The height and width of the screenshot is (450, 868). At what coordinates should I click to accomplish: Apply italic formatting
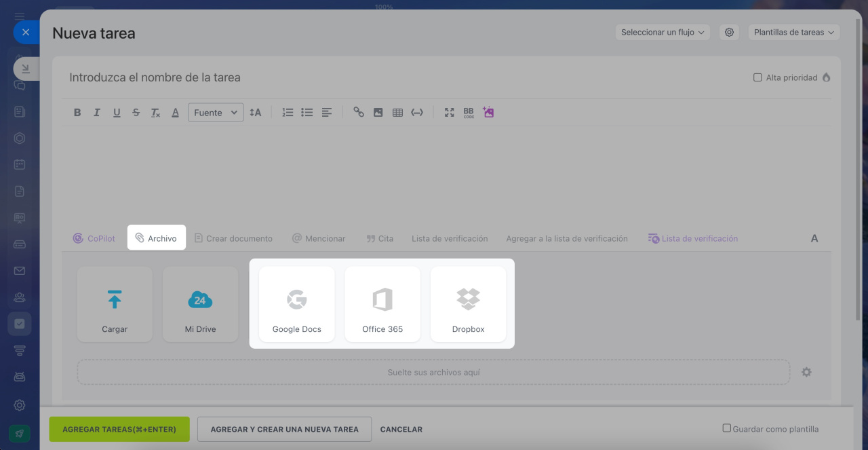point(97,113)
